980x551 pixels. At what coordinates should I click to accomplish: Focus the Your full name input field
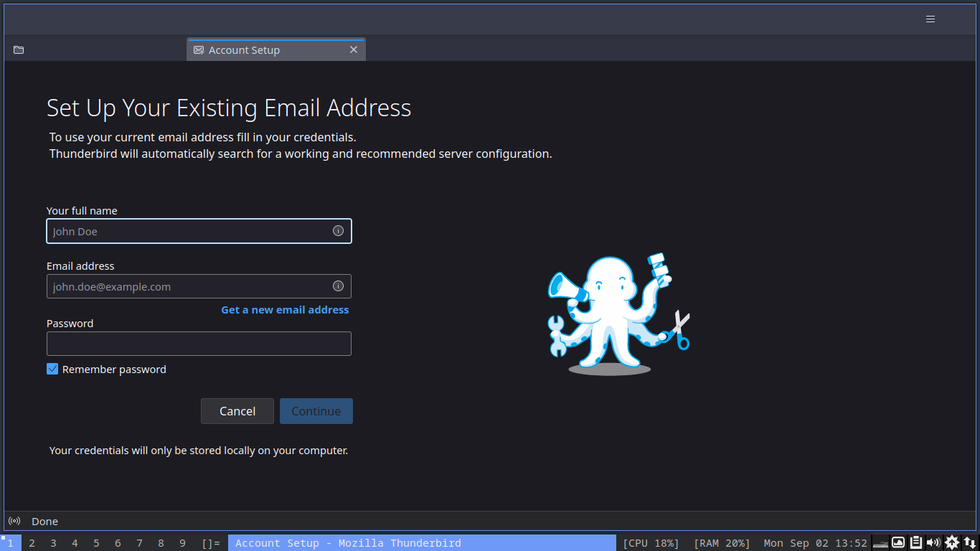(199, 231)
